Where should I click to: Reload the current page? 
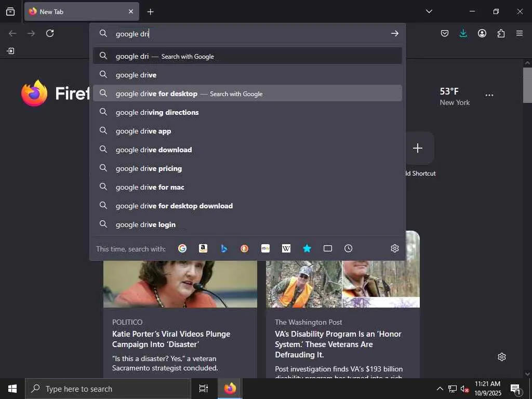click(x=50, y=33)
